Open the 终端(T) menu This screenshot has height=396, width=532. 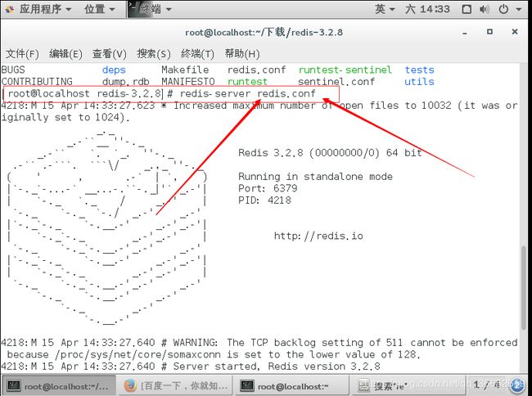pos(197,53)
